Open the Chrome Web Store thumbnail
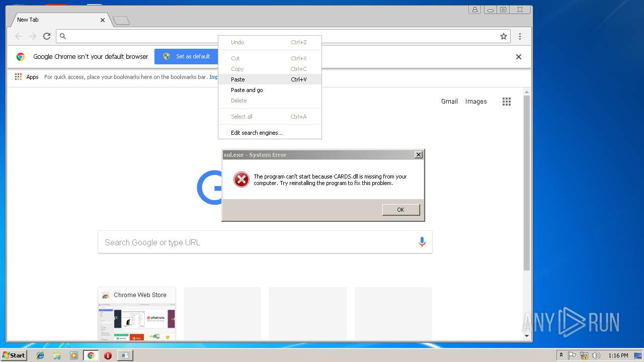 [137, 314]
